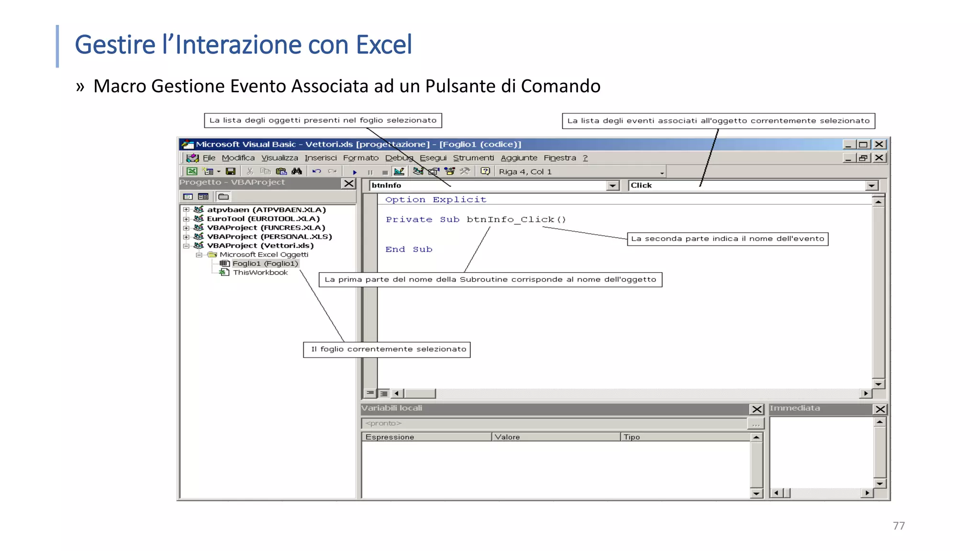980x551 pixels.
Task: Click the Undo arrow icon
Action: tap(316, 171)
